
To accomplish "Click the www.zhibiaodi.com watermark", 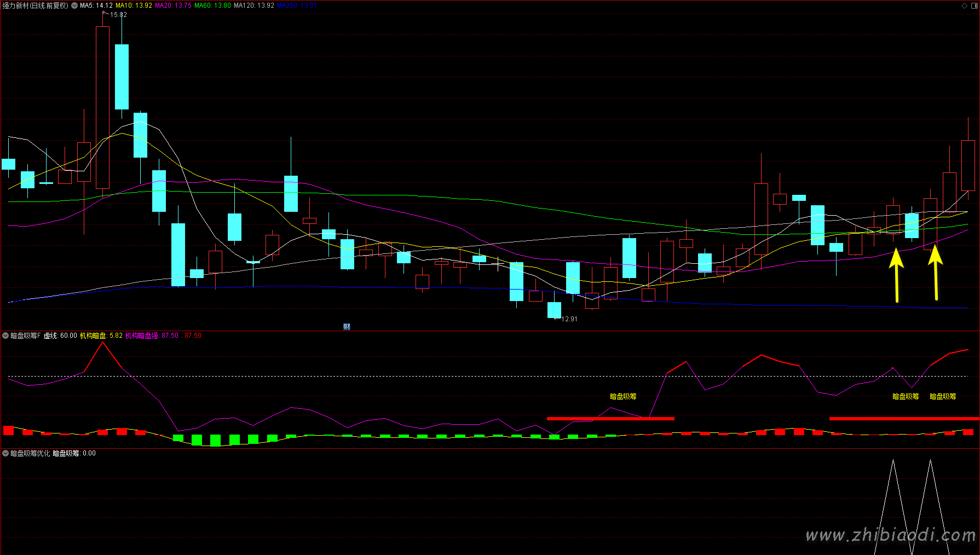I will click(890, 535).
